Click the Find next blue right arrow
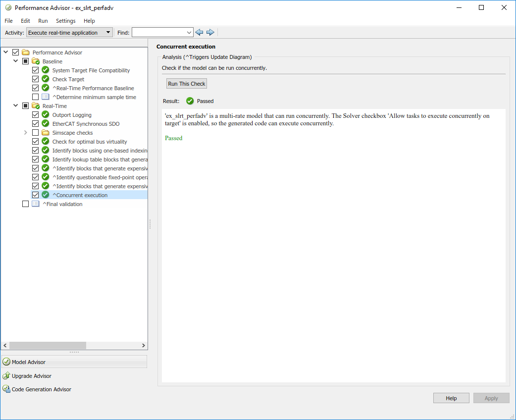This screenshot has width=516, height=420. coord(210,32)
